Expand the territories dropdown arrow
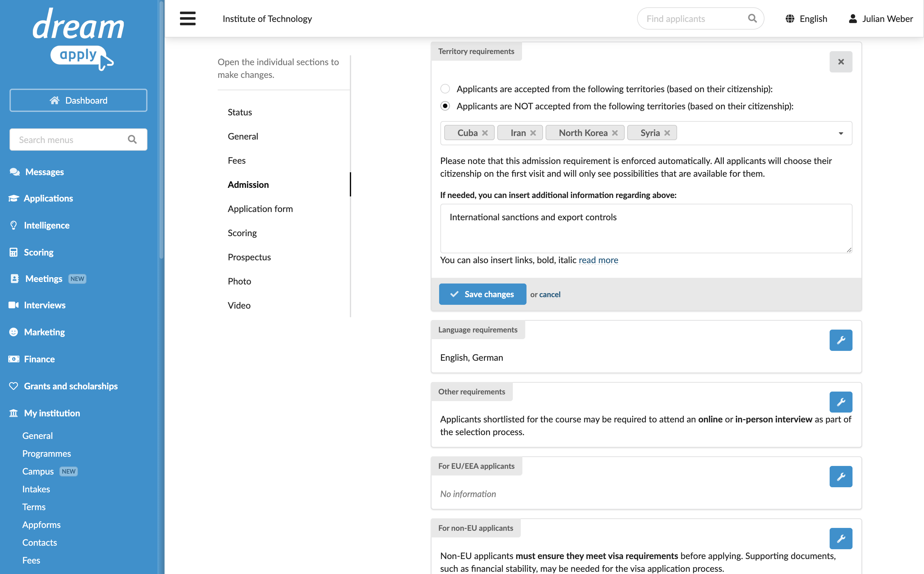Viewport: 924px width, 574px height. tap(840, 133)
